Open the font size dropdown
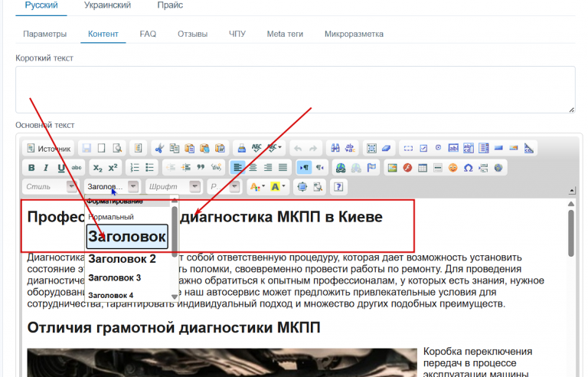588x377 pixels. click(224, 187)
